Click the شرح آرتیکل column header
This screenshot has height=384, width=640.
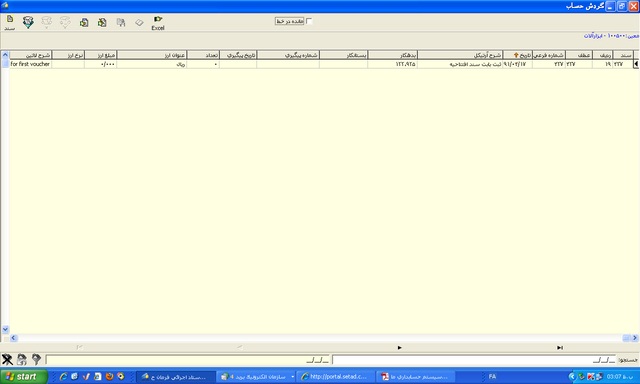coord(460,55)
